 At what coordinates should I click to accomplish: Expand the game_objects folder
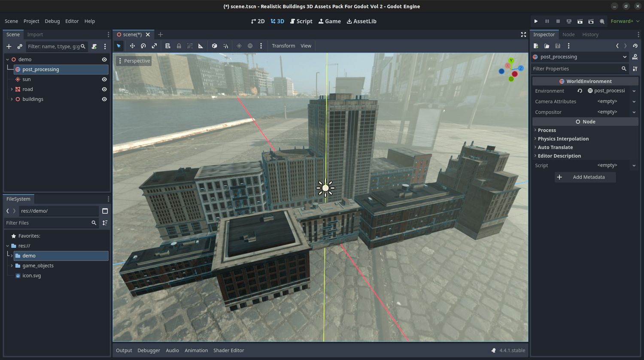pyautogui.click(x=12, y=266)
